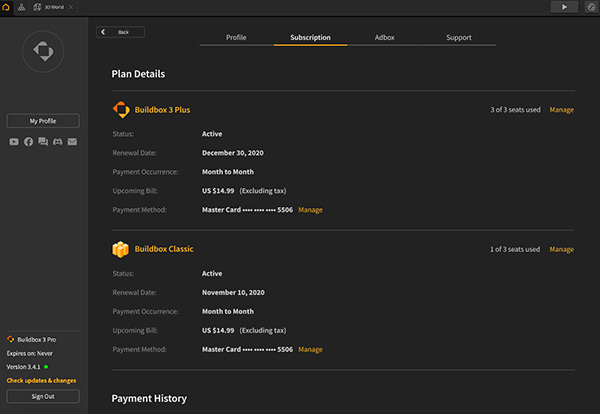Screen dimensions: 600x414
Task: Open the node map icon in top bar
Action: click(21, 7)
